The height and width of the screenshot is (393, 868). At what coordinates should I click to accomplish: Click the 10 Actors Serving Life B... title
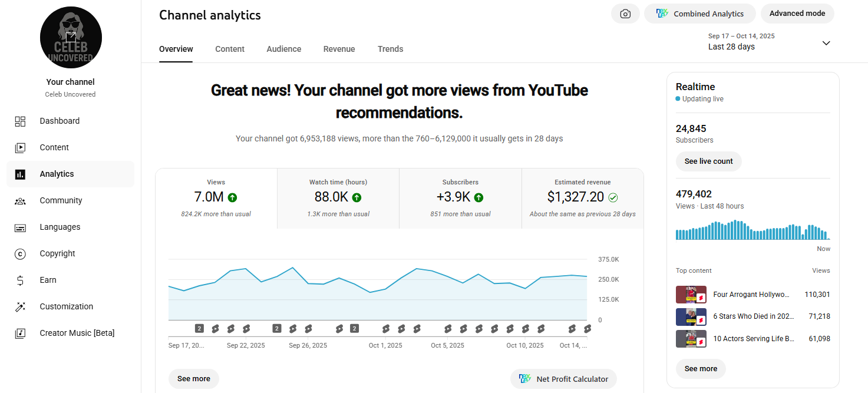(754, 339)
